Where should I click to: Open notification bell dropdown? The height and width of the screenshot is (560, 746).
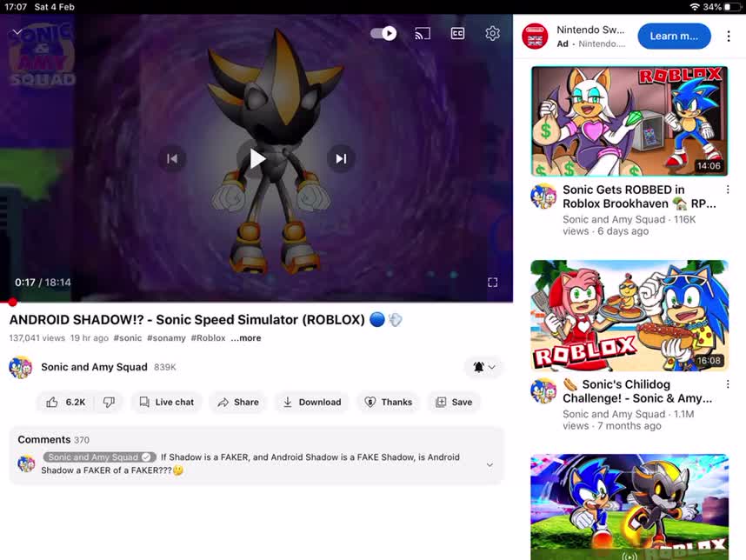tap(483, 367)
